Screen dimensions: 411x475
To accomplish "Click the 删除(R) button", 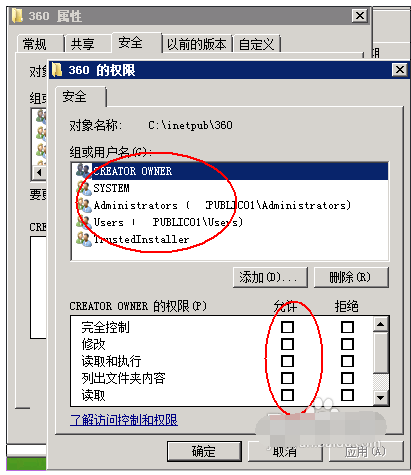I will 351,277.
